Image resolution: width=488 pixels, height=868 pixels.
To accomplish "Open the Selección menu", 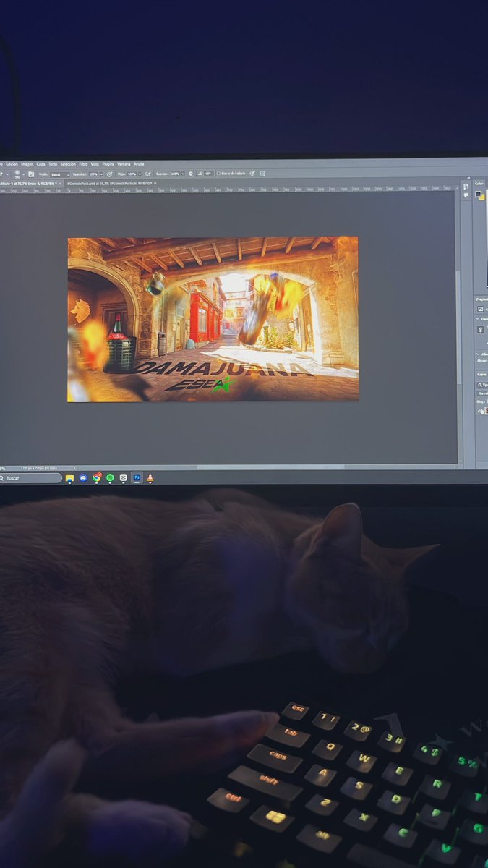I will (x=68, y=164).
